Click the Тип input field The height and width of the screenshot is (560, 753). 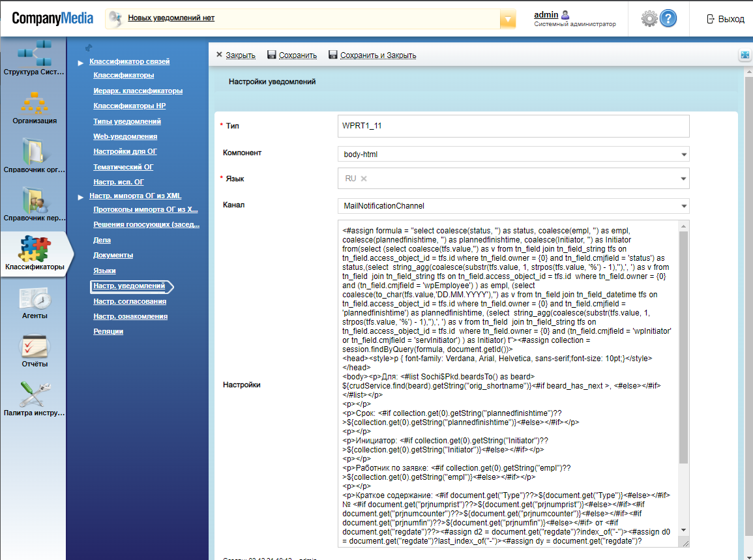point(513,126)
